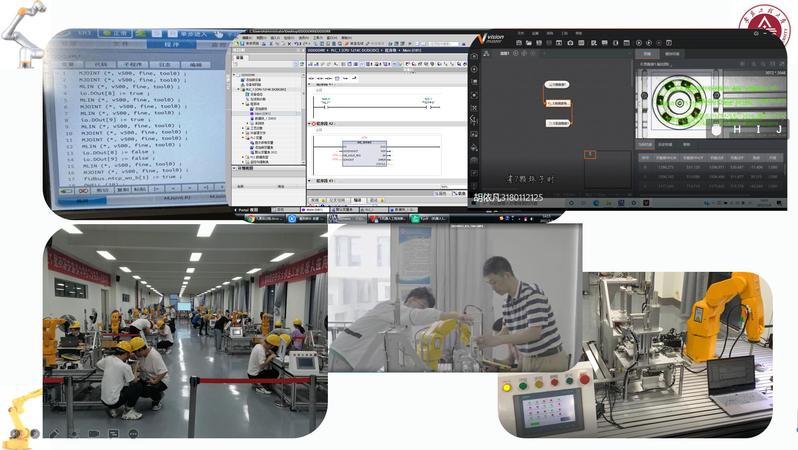The image size is (798, 450).
Task: Click the camera icon in the VisionMaster toolbar
Action: click(x=568, y=41)
